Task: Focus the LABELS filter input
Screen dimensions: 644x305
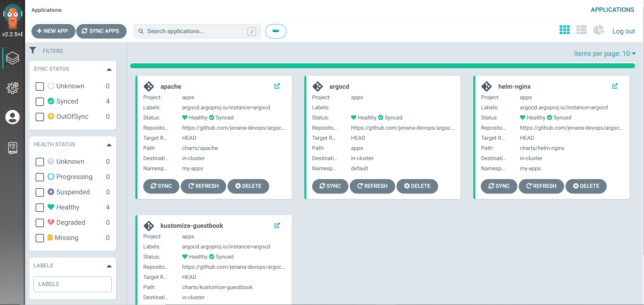Action: [x=72, y=284]
